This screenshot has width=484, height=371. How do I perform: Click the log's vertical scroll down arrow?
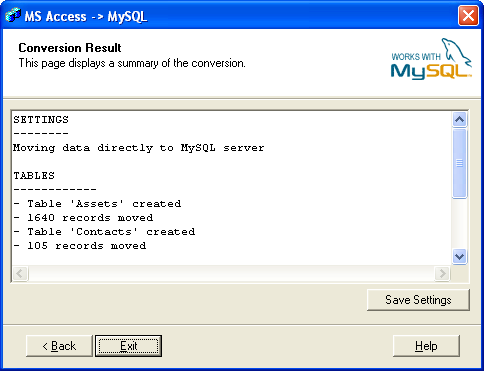click(460, 256)
